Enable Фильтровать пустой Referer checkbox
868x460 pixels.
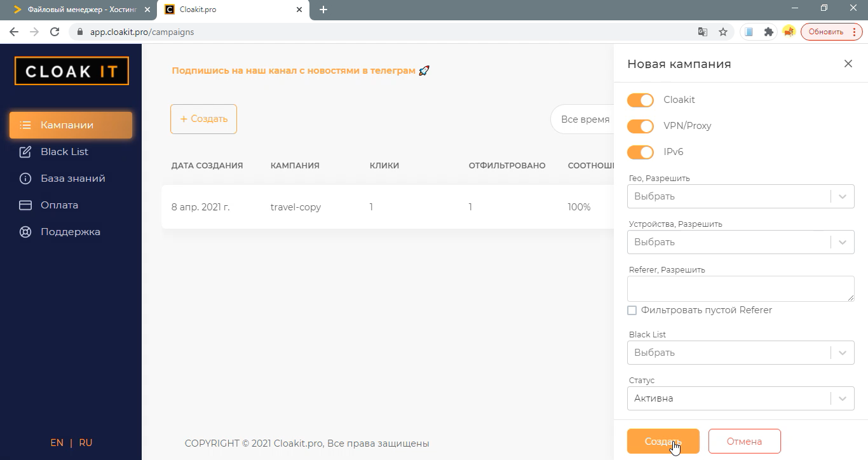[632, 310]
